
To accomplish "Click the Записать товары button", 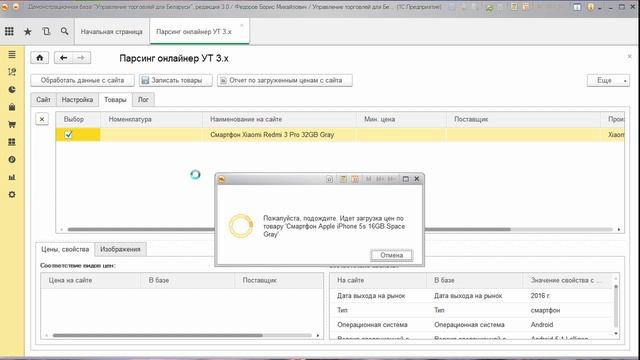I will [176, 80].
